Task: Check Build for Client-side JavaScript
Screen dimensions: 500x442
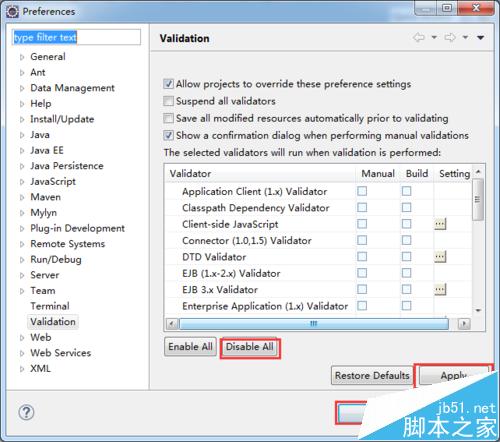Action: tap(406, 224)
